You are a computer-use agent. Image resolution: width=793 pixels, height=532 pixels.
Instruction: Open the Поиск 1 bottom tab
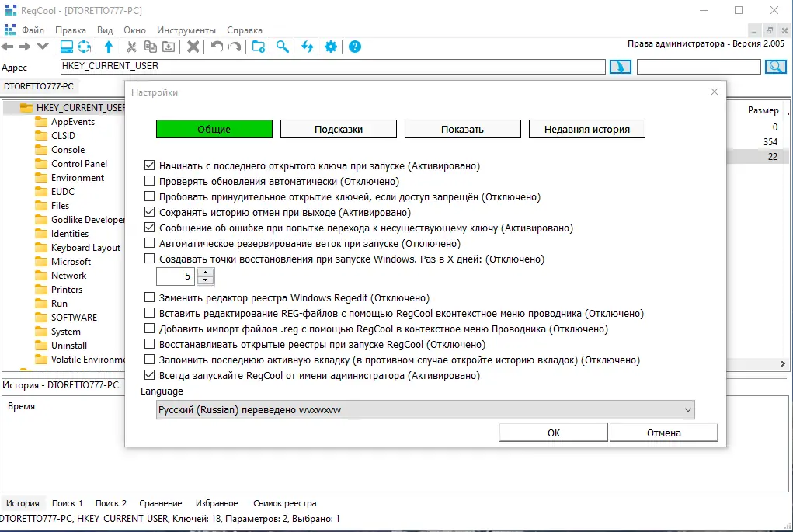tap(68, 503)
